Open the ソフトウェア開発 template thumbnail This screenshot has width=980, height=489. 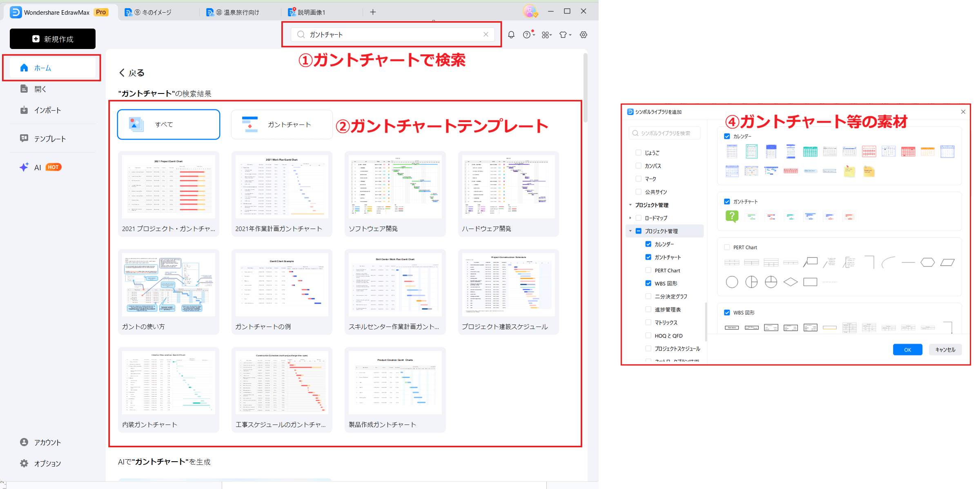point(395,187)
